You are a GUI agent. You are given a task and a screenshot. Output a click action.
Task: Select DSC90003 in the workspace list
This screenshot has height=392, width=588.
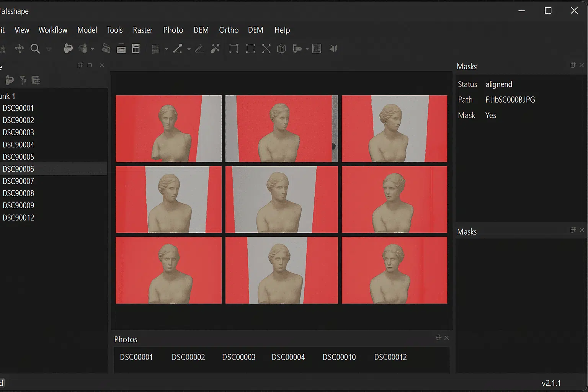(x=18, y=132)
